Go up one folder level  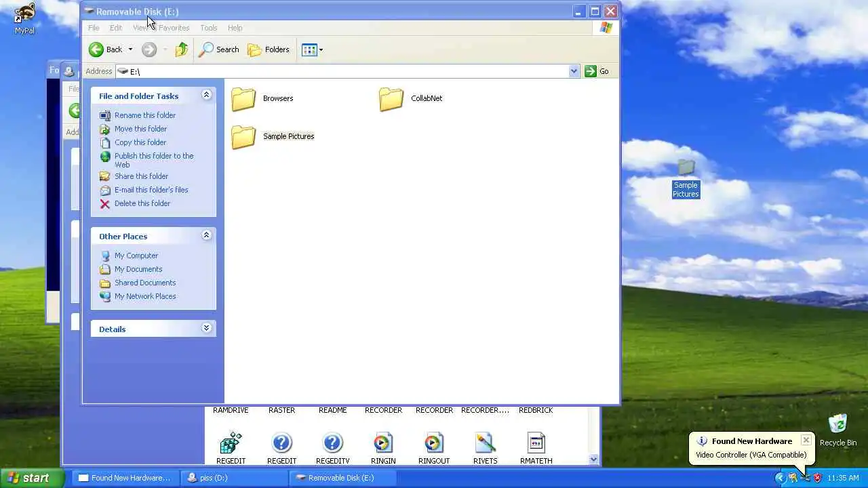point(181,49)
